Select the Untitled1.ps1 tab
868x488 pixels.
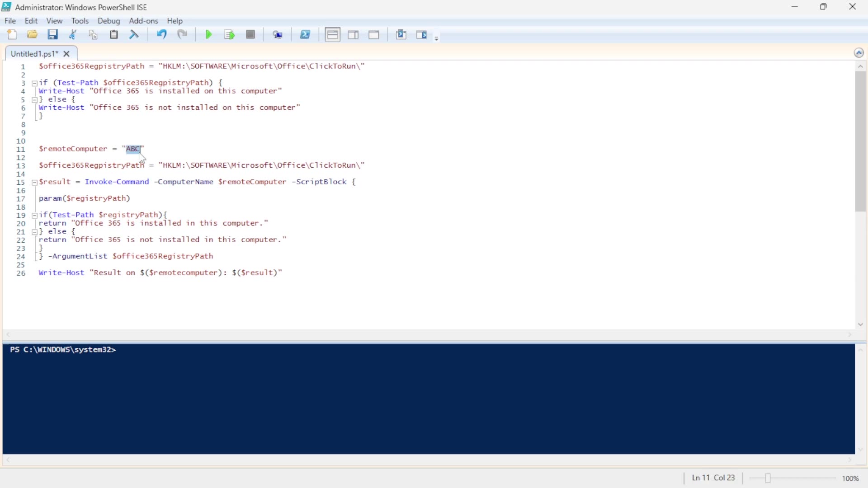33,53
